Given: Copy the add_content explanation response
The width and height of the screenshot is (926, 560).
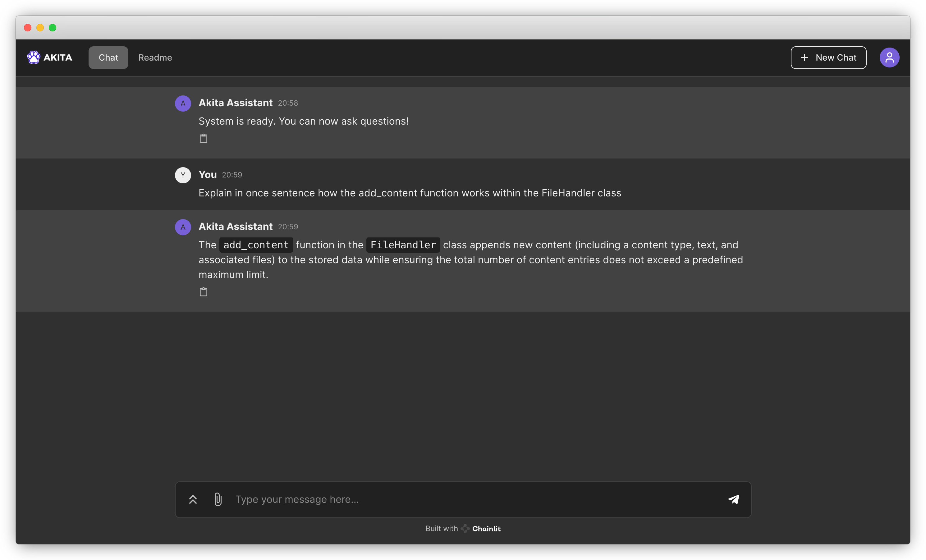Looking at the screenshot, I should tap(203, 291).
